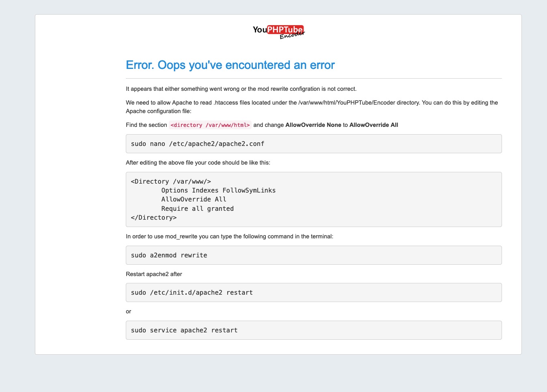Click the red PHPTube badge in logo

[x=284, y=29]
